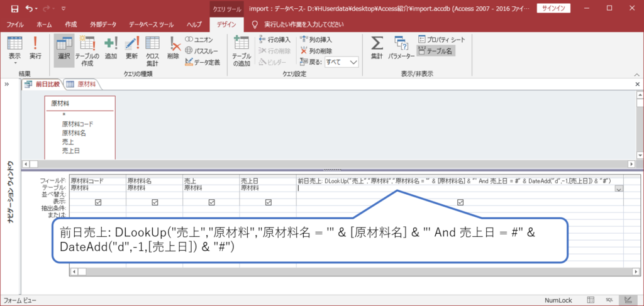Open the ヘルプ ribbon tab
This screenshot has height=306, width=644.
click(x=194, y=25)
